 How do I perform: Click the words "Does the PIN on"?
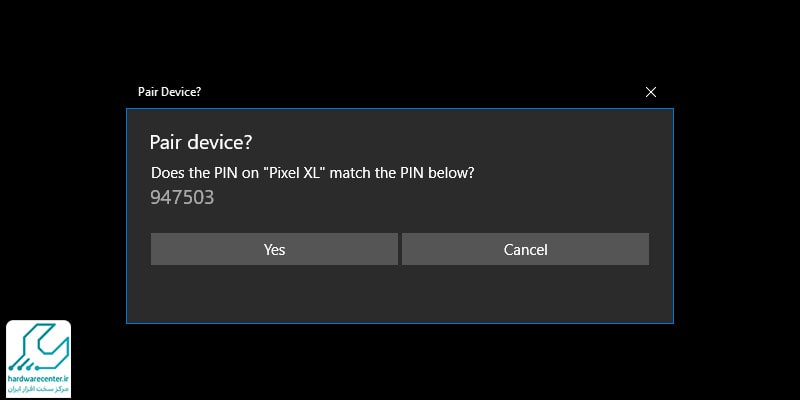click(x=205, y=172)
